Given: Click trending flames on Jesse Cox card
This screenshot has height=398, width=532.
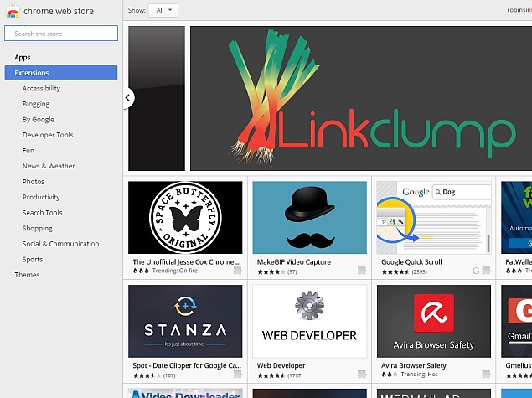Looking at the screenshot, I should [141, 271].
